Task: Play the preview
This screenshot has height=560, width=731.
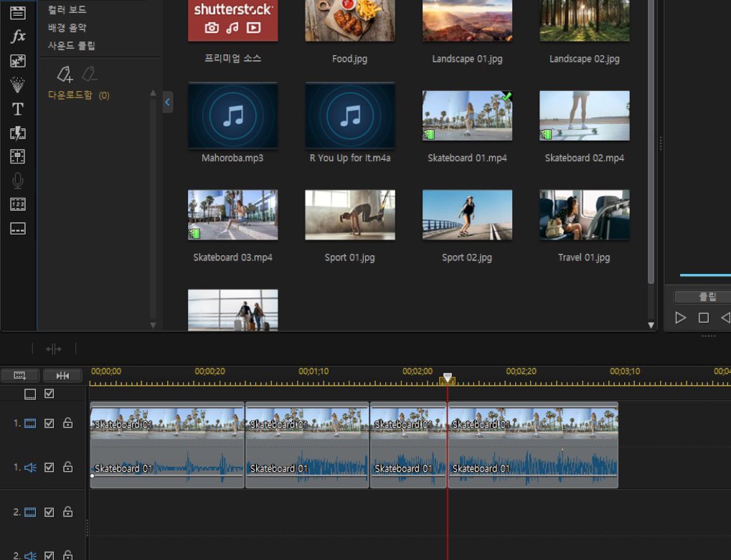Action: click(680, 318)
